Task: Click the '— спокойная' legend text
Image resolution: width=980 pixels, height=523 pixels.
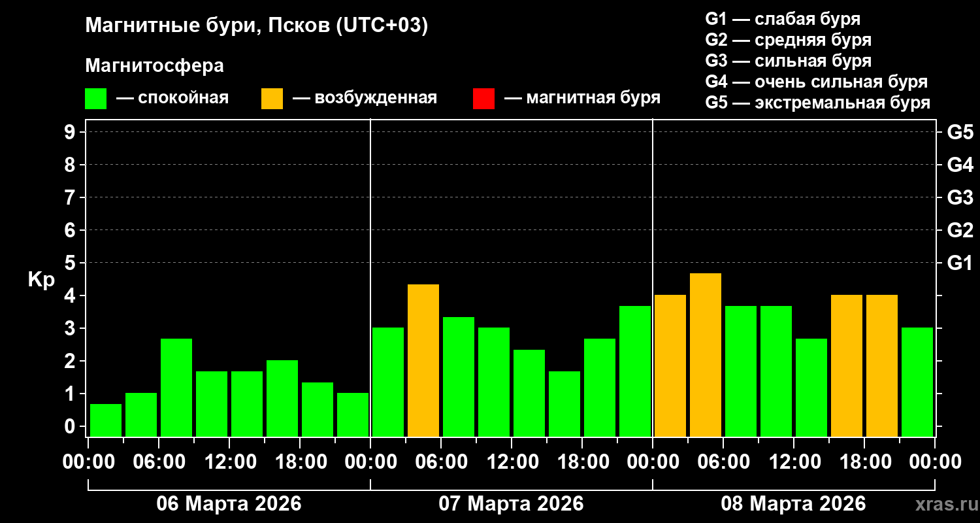Action: (x=172, y=99)
